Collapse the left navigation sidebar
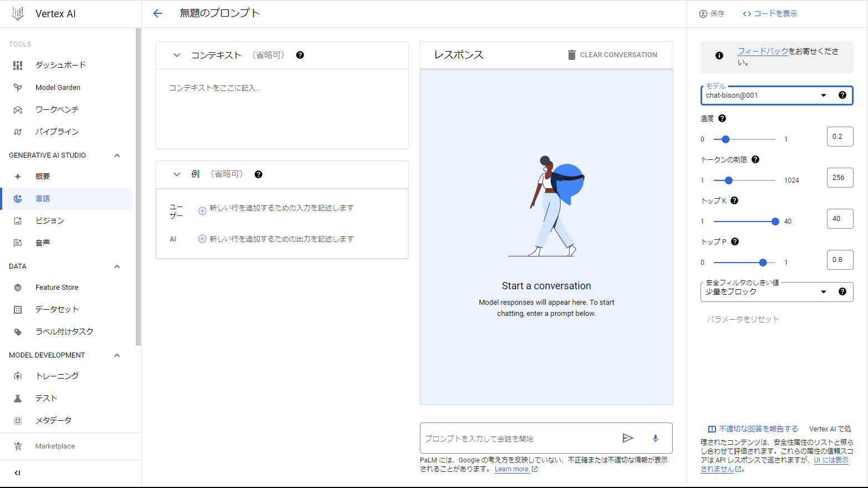 click(x=17, y=473)
